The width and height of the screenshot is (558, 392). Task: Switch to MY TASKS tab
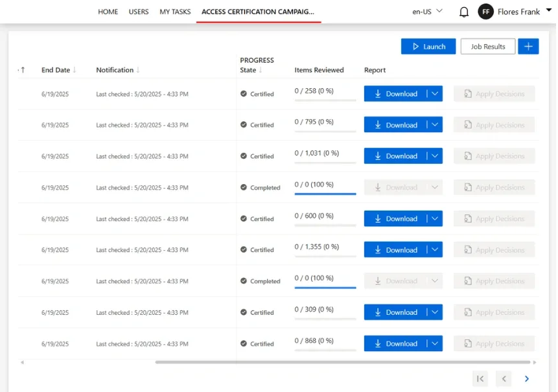point(176,12)
